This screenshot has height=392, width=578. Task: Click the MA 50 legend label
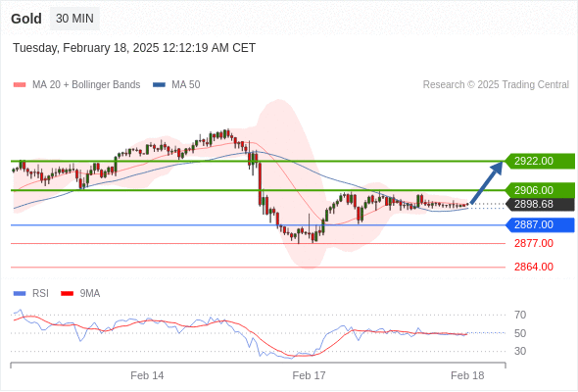click(186, 85)
